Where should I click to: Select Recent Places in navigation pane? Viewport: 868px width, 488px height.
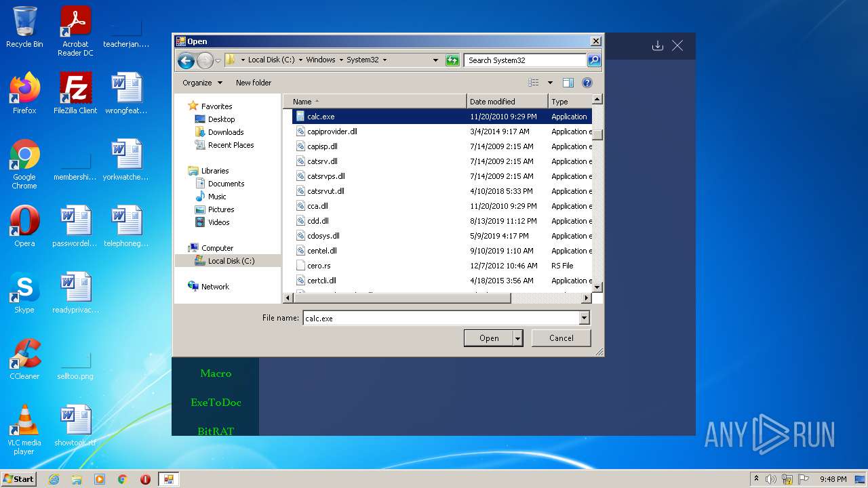231,145
